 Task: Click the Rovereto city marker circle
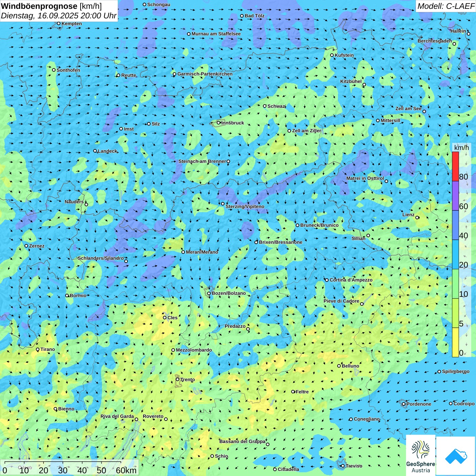click(166, 419)
